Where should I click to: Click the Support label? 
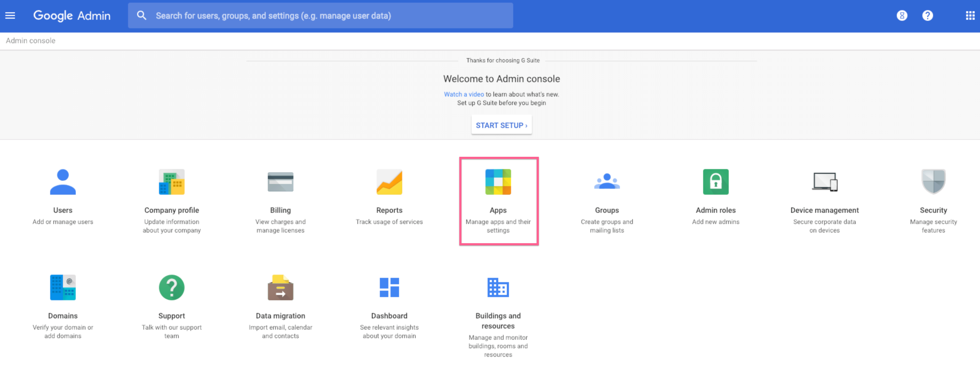(x=172, y=316)
